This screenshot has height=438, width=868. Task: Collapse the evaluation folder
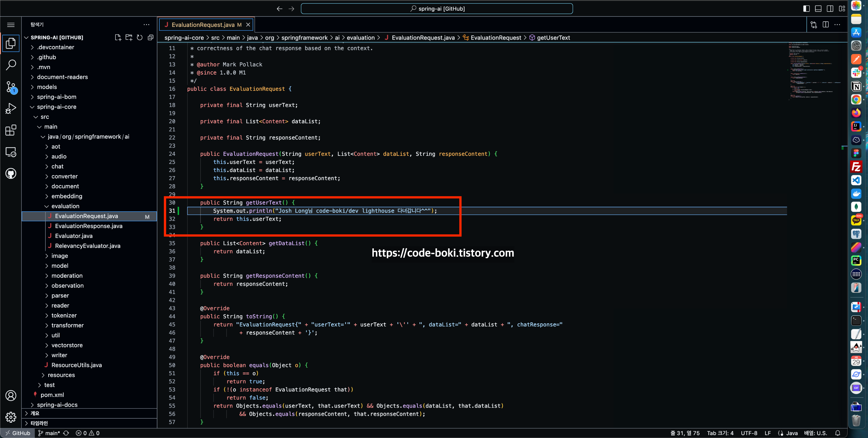[x=65, y=206]
